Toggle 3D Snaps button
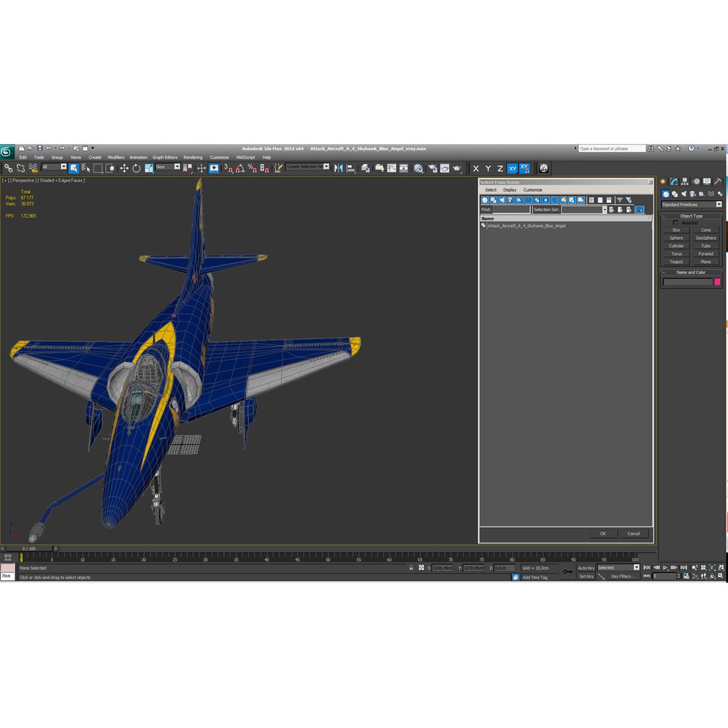Image resolution: width=728 pixels, height=728 pixels. 228,168
